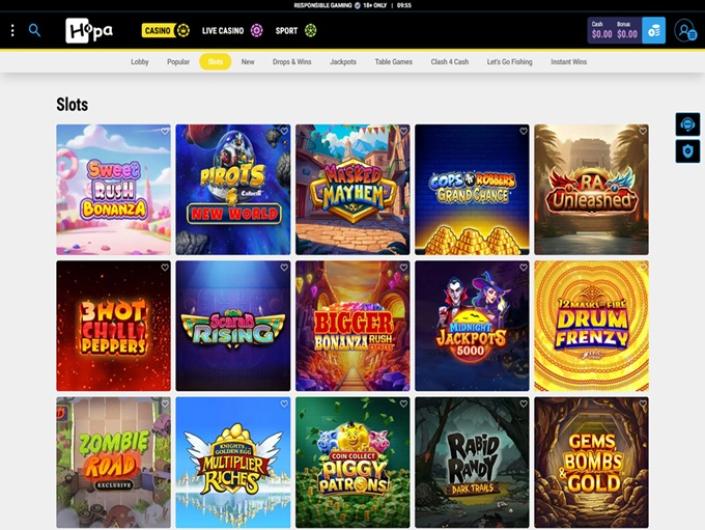Screen dimensions: 705x530
Task: View the cash and bonus balance
Action: tap(614, 31)
